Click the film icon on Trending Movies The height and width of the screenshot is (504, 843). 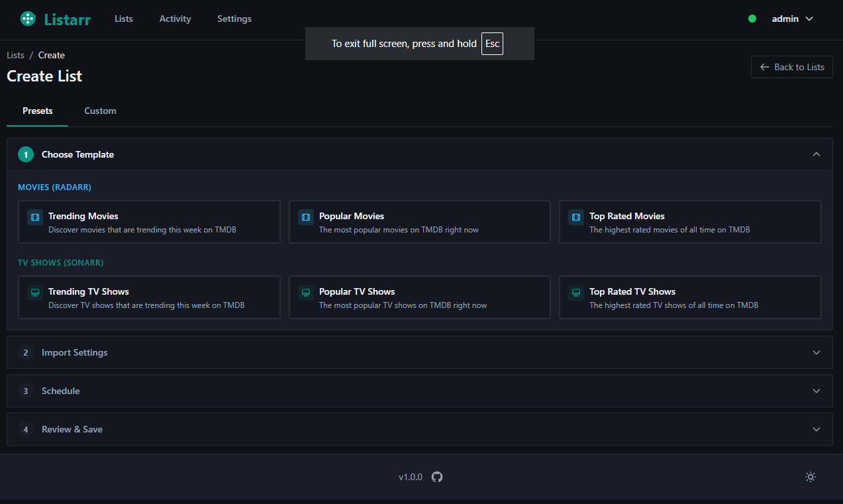[35, 217]
